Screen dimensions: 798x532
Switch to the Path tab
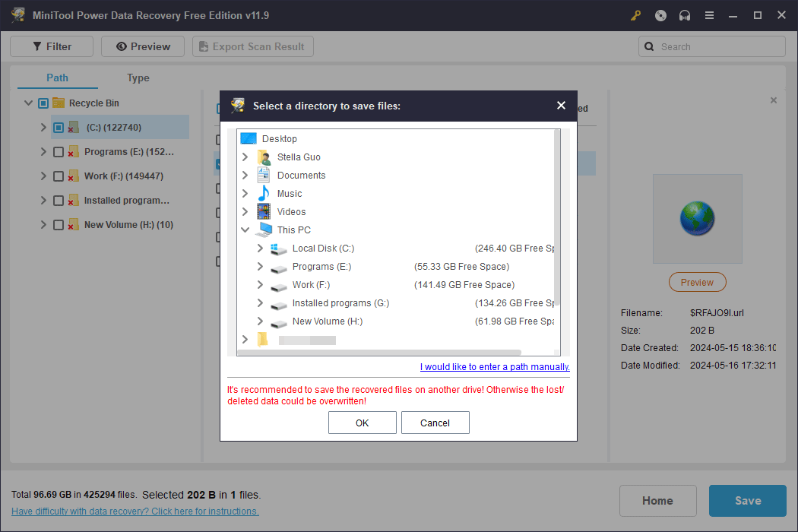tap(57, 78)
